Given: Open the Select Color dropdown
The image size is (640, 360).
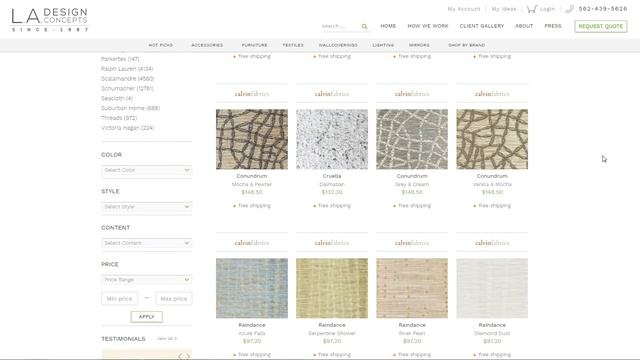Looking at the screenshot, I should click(x=146, y=170).
